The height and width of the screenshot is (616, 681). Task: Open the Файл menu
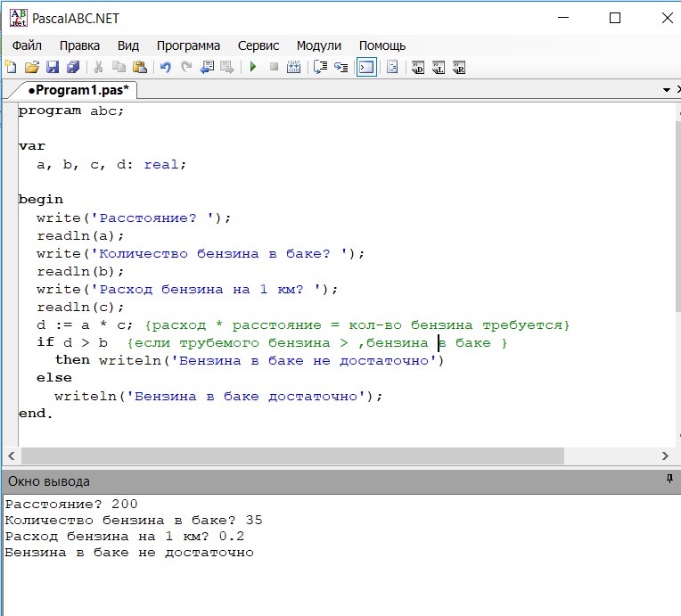coord(27,45)
